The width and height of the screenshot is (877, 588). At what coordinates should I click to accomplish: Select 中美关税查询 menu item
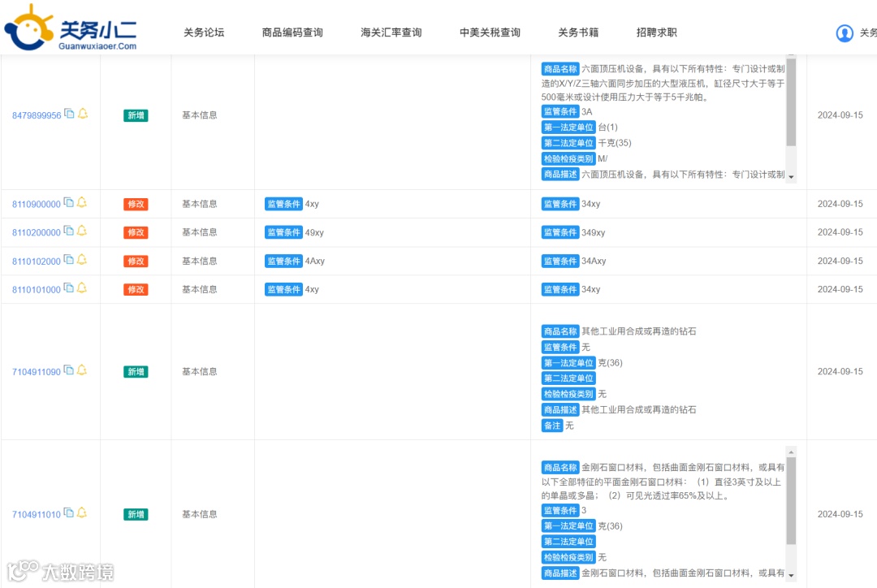(490, 32)
